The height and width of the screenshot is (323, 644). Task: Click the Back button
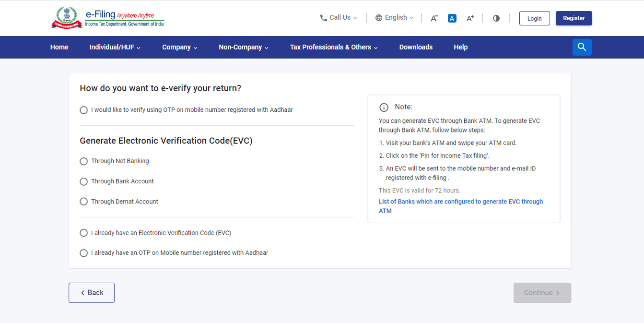[x=91, y=292]
